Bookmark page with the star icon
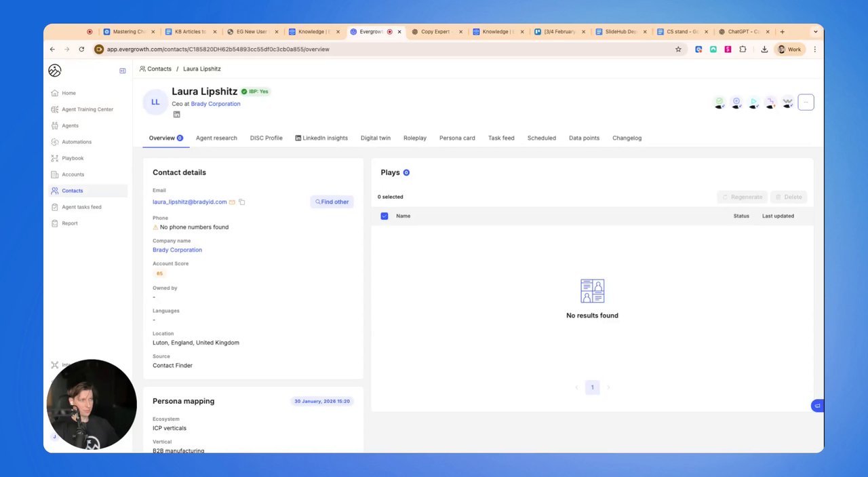Screen dimensions: 868x477 point(678,50)
